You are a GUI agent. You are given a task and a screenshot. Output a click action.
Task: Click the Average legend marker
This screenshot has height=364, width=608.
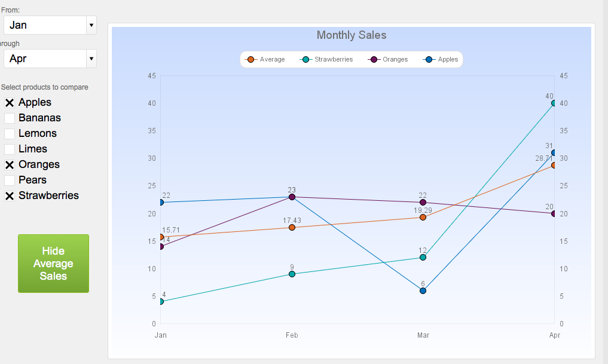coord(250,60)
